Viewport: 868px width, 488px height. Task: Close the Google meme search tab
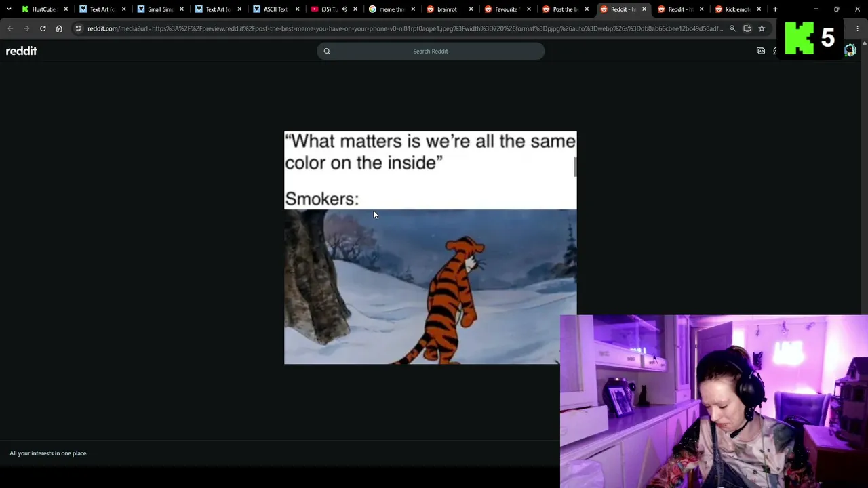pos(413,9)
